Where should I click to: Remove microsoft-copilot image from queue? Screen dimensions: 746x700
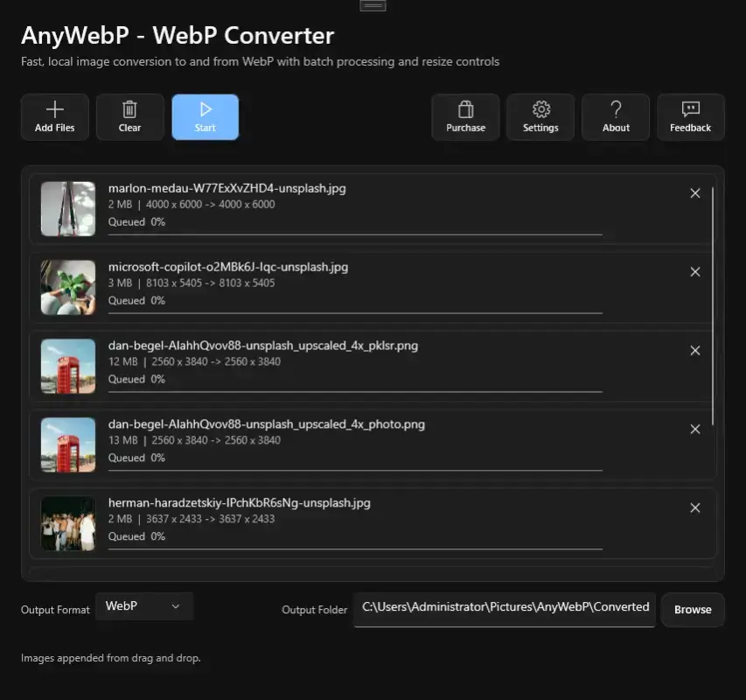[x=695, y=272]
